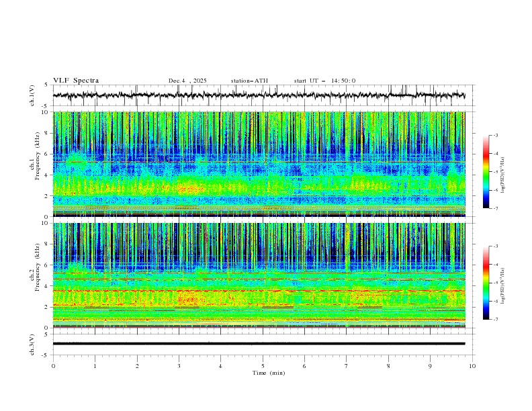Select the date text "Dec.4 , 2025"

coord(187,81)
